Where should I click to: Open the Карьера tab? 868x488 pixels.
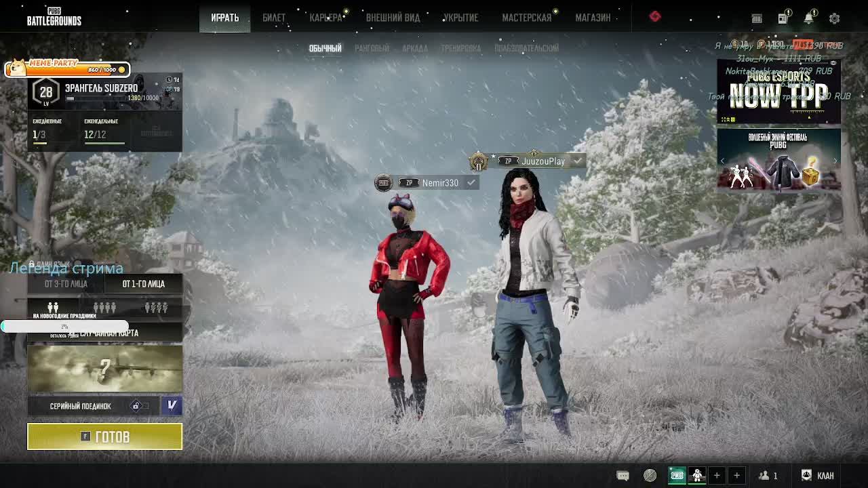click(326, 18)
